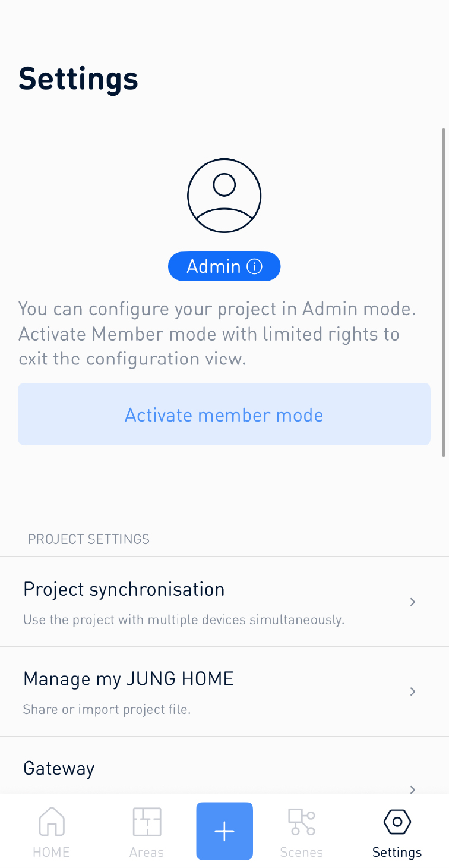Click the vertical scrollbar on right edge

coord(444,293)
